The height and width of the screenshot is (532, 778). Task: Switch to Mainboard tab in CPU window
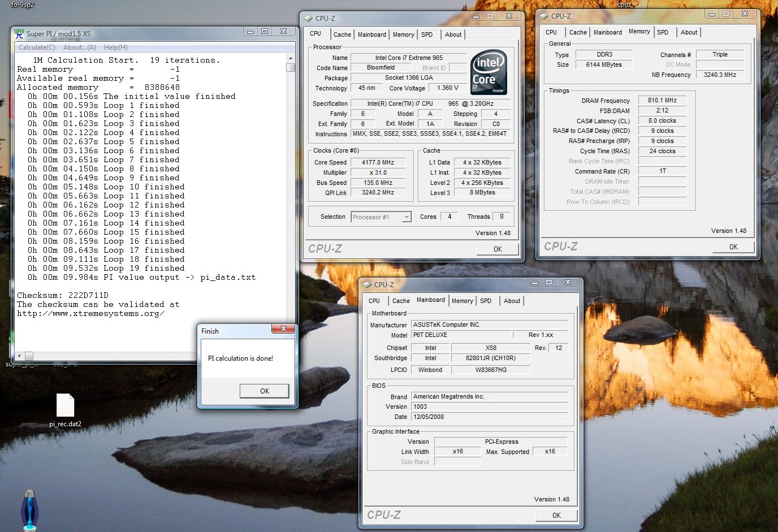tap(372, 34)
